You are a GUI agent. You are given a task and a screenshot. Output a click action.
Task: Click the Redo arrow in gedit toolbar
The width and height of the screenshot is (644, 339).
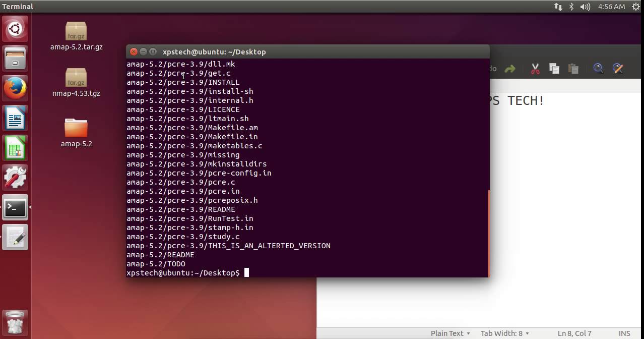pos(510,69)
